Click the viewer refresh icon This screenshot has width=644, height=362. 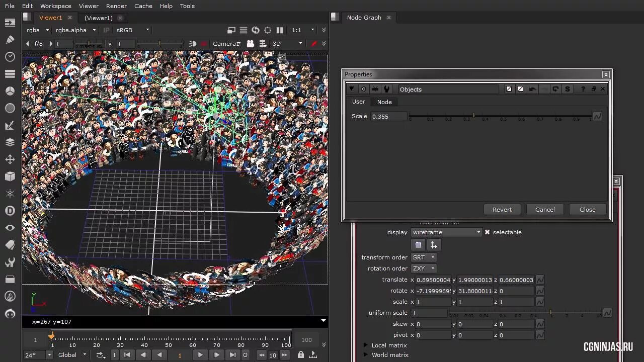point(256,30)
